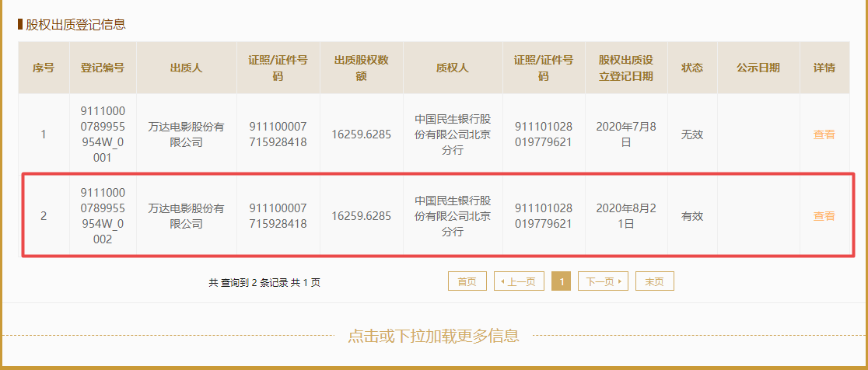Select registration number ending W_0001

[103, 134]
